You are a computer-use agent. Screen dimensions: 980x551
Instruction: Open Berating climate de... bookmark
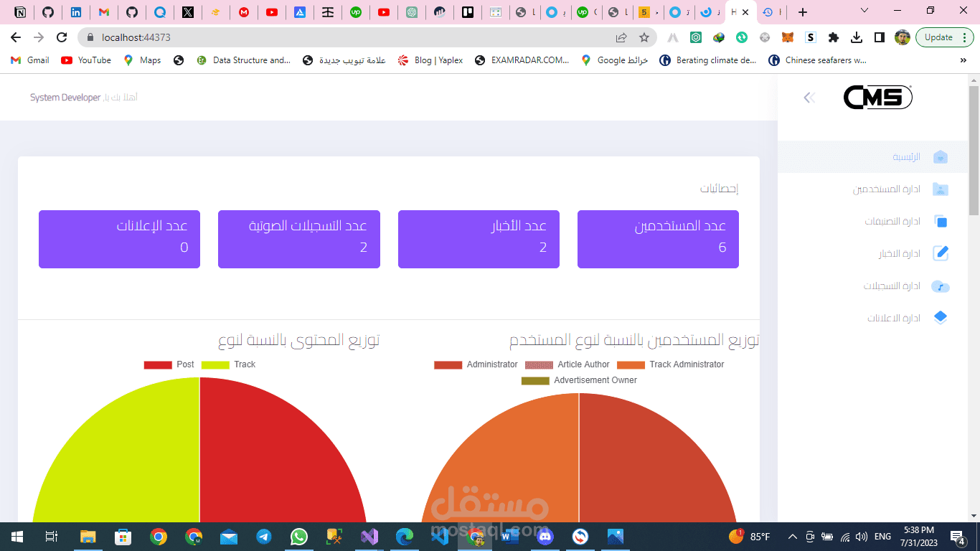point(708,60)
